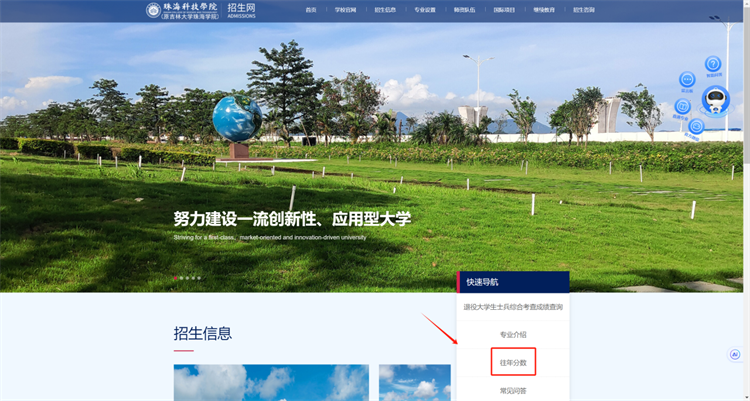Jump to the last carousel indicator dot
This screenshot has width=750, height=401.
199,278
